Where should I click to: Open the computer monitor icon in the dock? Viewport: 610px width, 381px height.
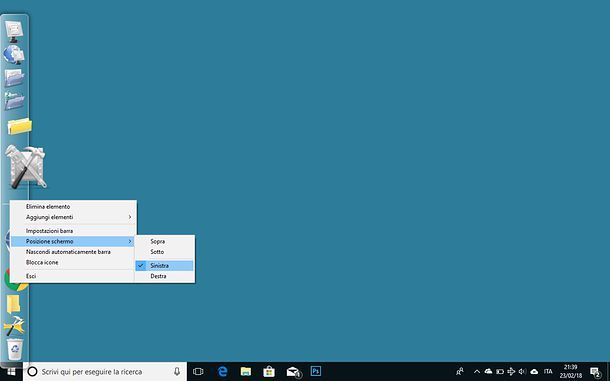tap(14, 31)
